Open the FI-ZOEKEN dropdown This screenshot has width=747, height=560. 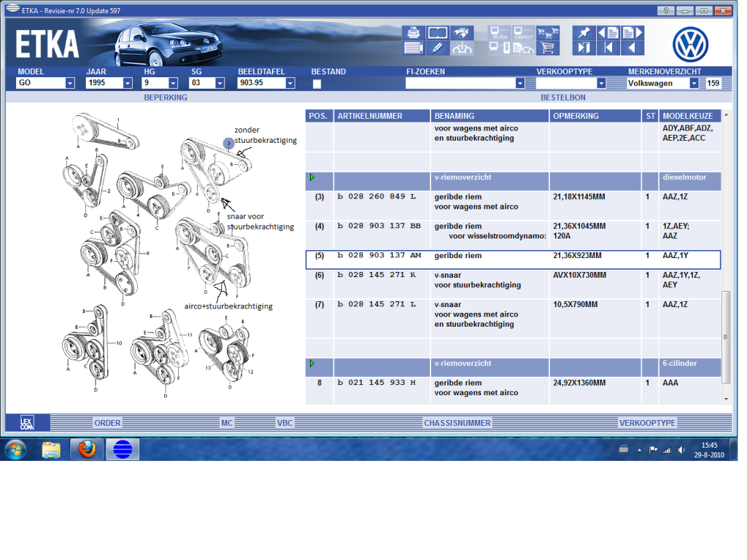coord(519,83)
